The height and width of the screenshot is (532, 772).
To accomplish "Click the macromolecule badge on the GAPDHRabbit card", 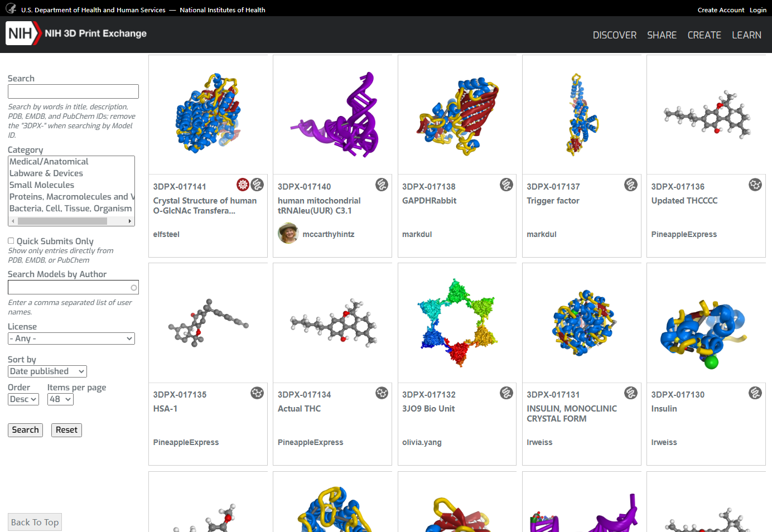I will (506, 184).
